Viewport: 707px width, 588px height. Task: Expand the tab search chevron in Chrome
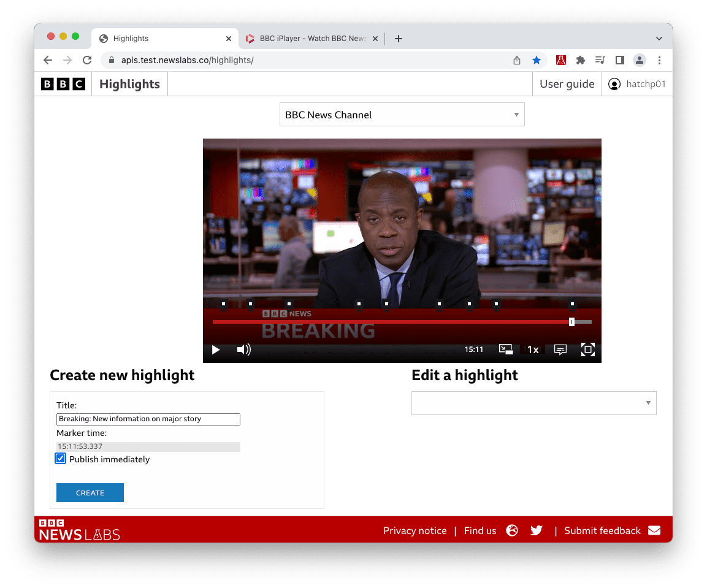[x=659, y=39]
